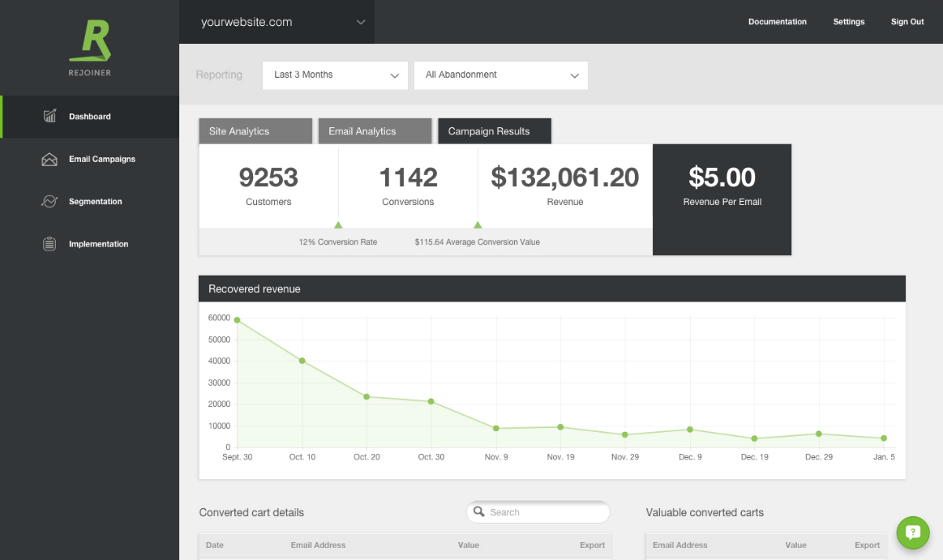Click the Nov. 29 data point on chart
943x560 pixels.
[625, 435]
